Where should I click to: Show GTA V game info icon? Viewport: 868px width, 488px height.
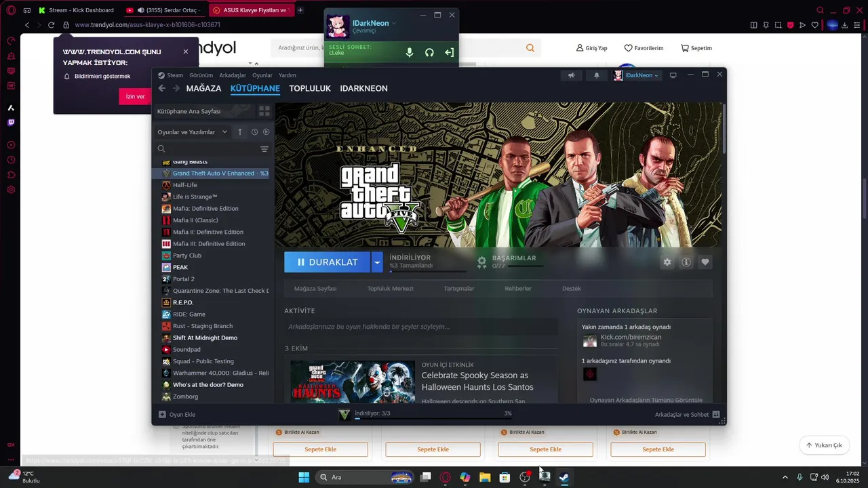point(686,262)
